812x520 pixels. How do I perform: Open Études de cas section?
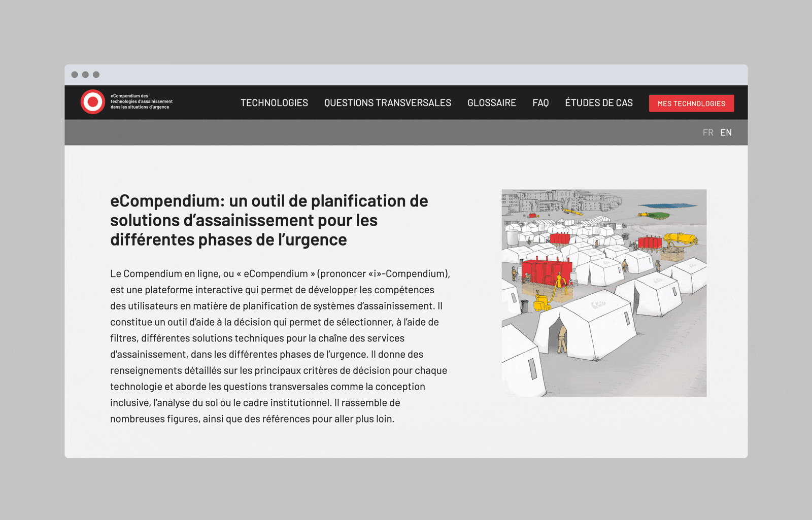599,103
